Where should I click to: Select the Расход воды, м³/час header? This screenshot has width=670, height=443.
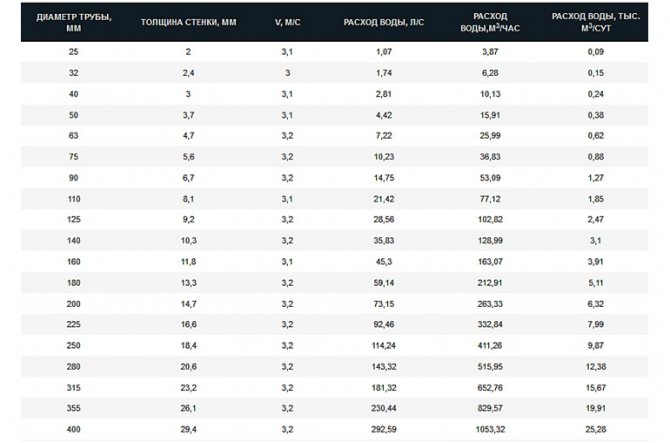pyautogui.click(x=490, y=22)
